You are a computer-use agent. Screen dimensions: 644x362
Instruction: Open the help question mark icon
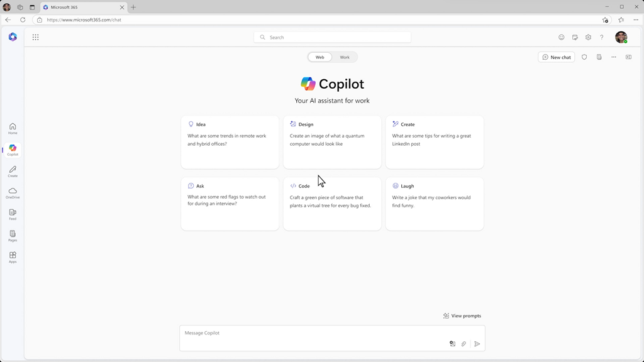[x=602, y=37]
